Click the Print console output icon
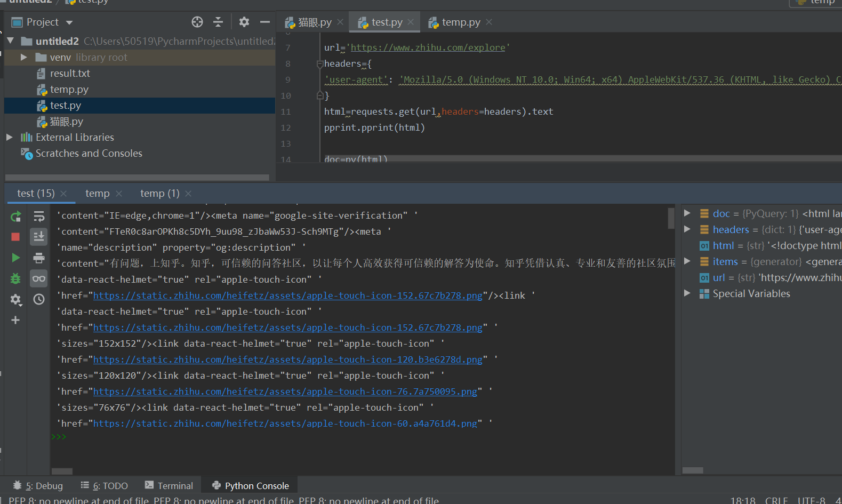 tap(39, 258)
